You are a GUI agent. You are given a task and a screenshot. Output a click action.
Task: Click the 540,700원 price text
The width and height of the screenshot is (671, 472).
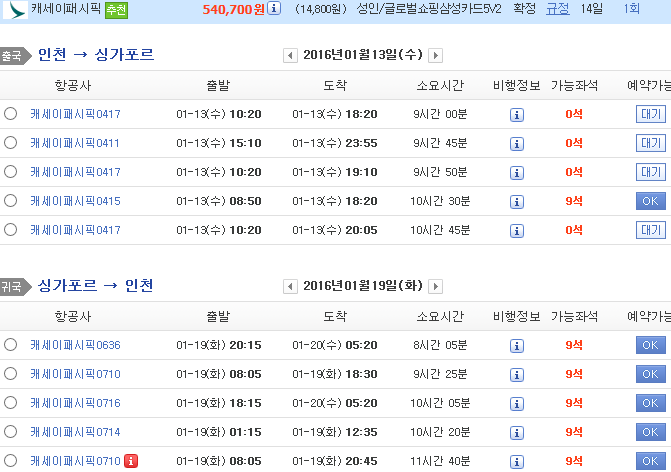click(234, 9)
